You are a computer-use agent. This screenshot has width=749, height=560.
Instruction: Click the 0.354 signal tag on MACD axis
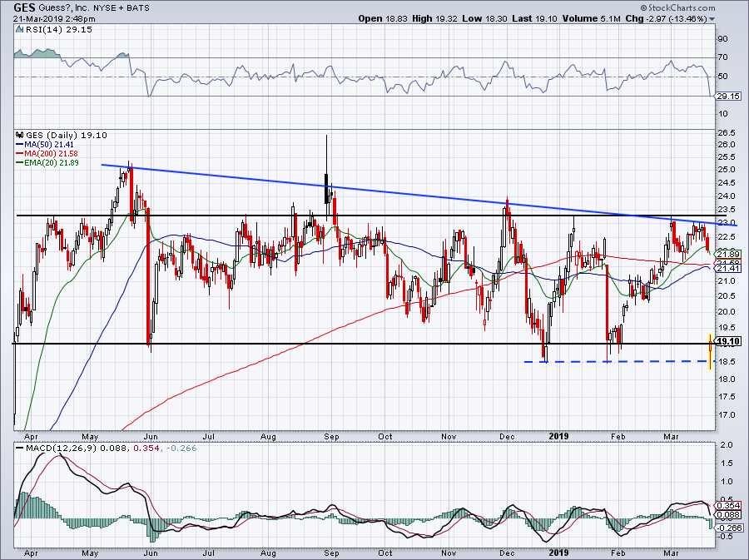click(x=729, y=506)
